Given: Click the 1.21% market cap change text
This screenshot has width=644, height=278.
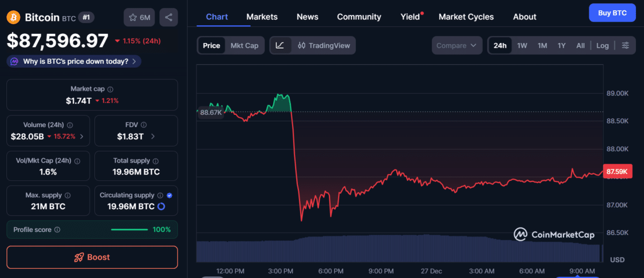Looking at the screenshot, I should point(110,100).
